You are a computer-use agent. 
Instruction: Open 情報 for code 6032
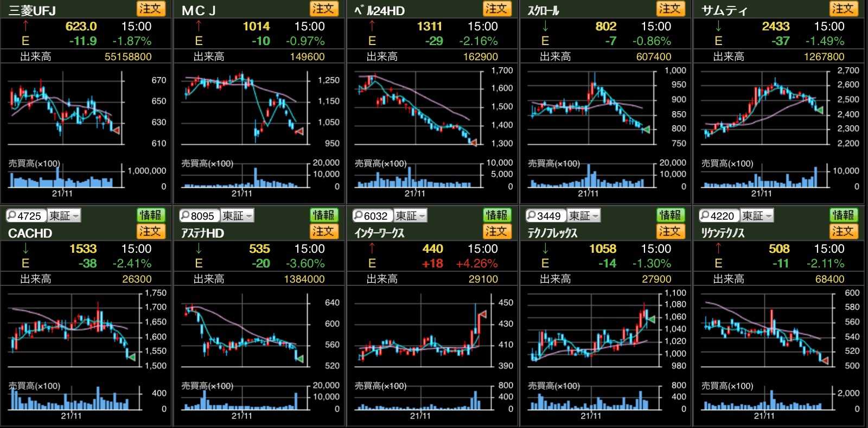tap(496, 215)
